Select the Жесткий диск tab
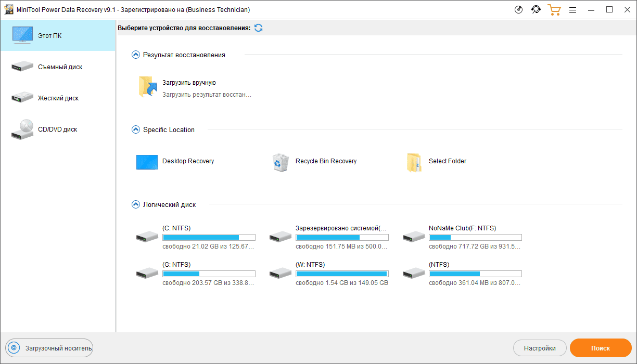 pos(58,98)
